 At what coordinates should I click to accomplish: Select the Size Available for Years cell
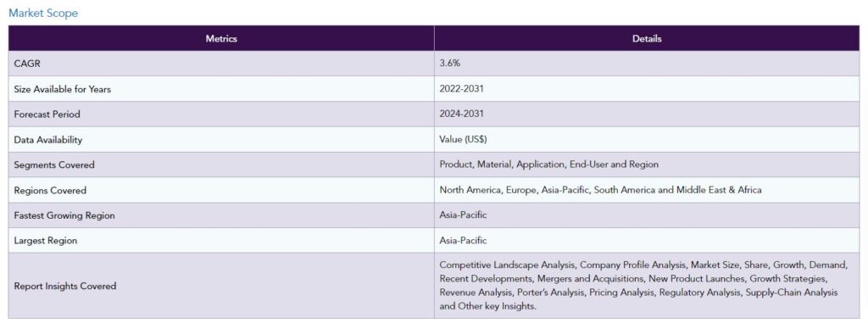point(221,89)
